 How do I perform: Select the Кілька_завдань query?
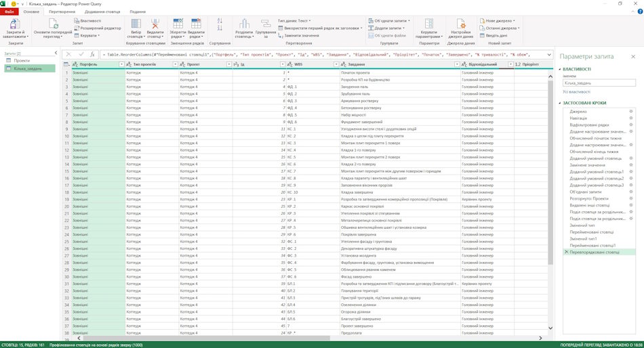pos(30,68)
